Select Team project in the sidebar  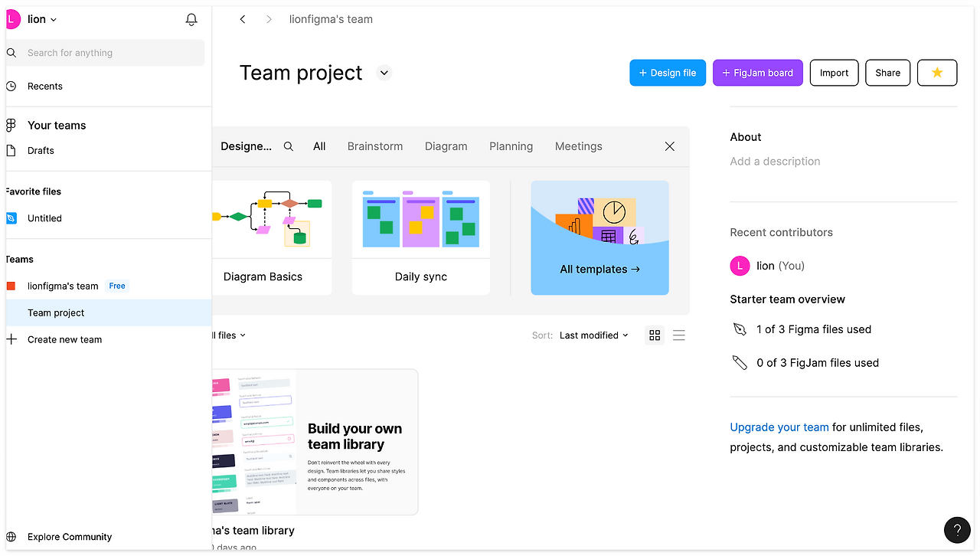point(109,312)
